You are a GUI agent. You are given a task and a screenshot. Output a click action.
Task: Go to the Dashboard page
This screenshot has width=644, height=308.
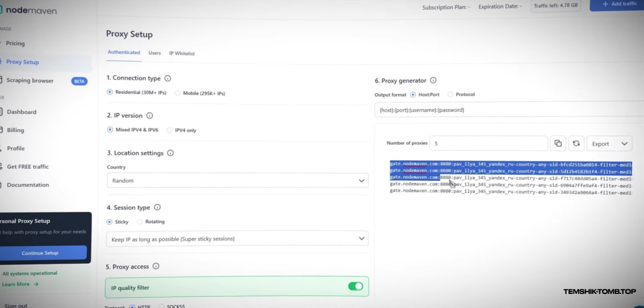(21, 112)
